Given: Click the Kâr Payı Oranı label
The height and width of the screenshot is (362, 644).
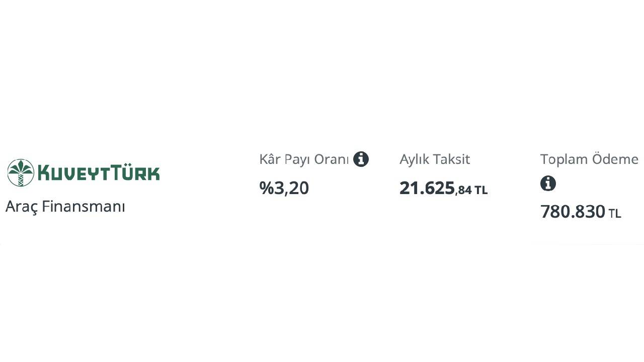Looking at the screenshot, I should tap(304, 160).
